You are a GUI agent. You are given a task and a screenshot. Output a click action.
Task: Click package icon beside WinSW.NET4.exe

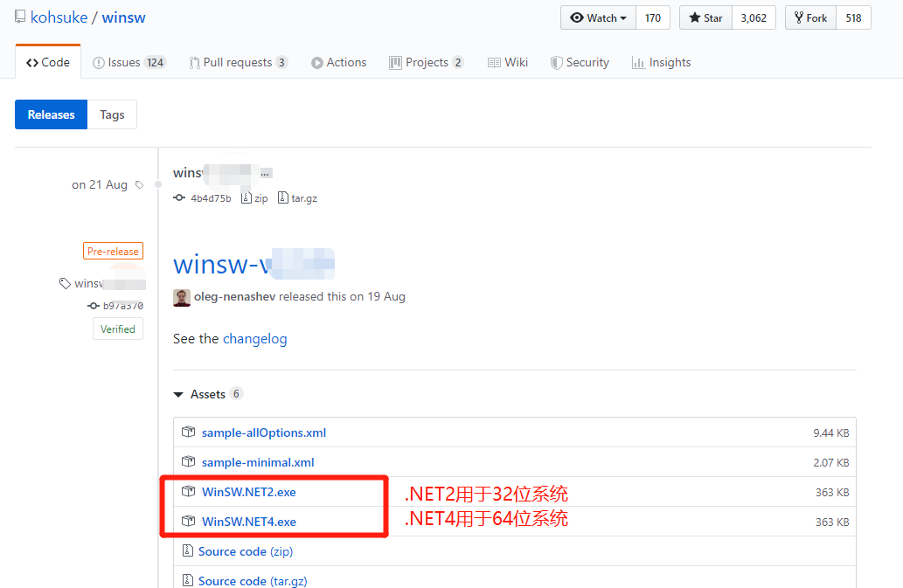188,521
